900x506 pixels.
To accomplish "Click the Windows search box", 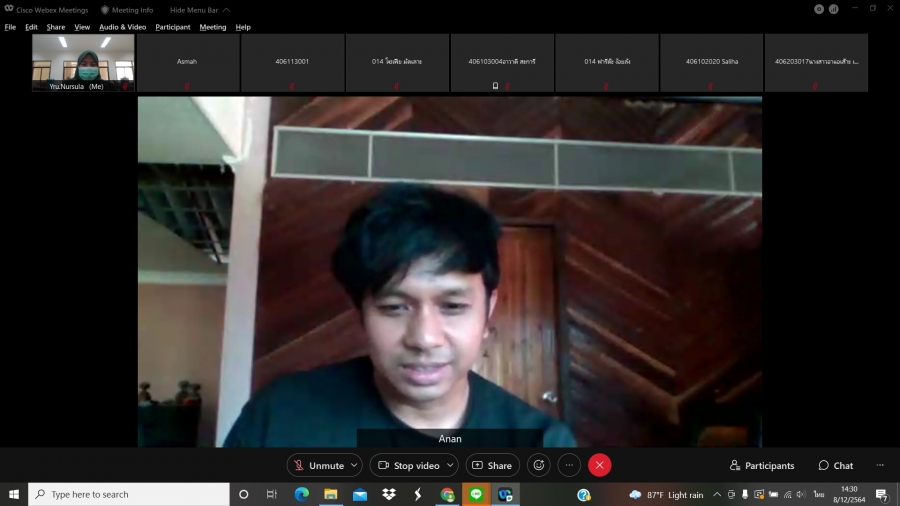I will pyautogui.click(x=130, y=494).
